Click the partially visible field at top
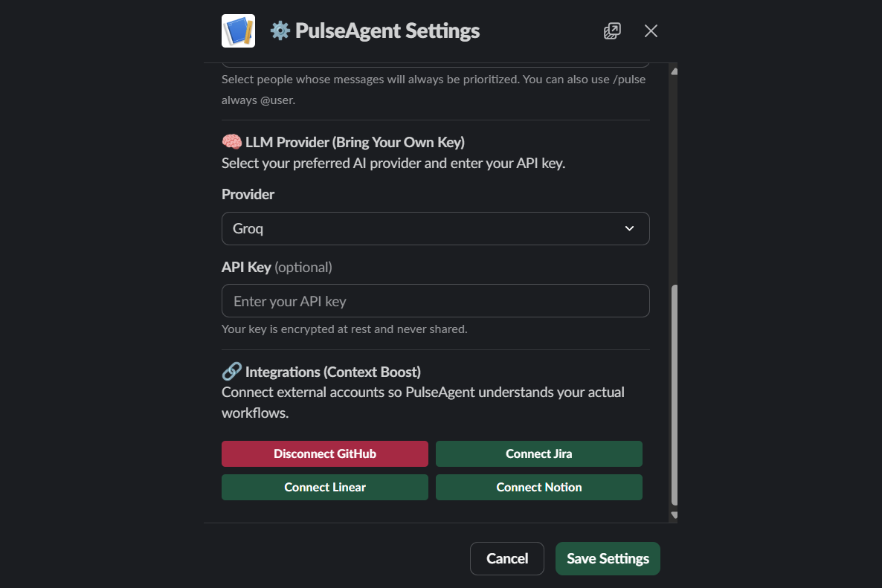 point(435,65)
